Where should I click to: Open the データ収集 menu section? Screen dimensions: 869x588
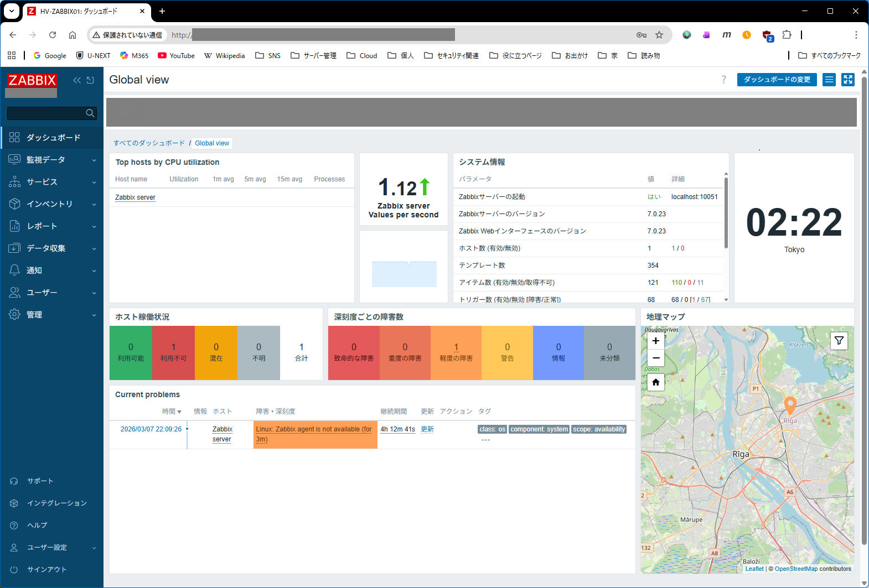click(52, 248)
